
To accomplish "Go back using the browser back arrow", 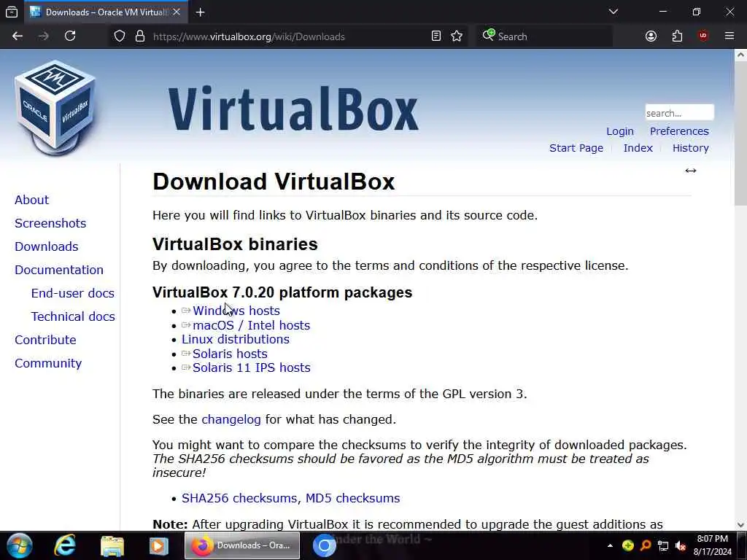I will (x=18, y=36).
